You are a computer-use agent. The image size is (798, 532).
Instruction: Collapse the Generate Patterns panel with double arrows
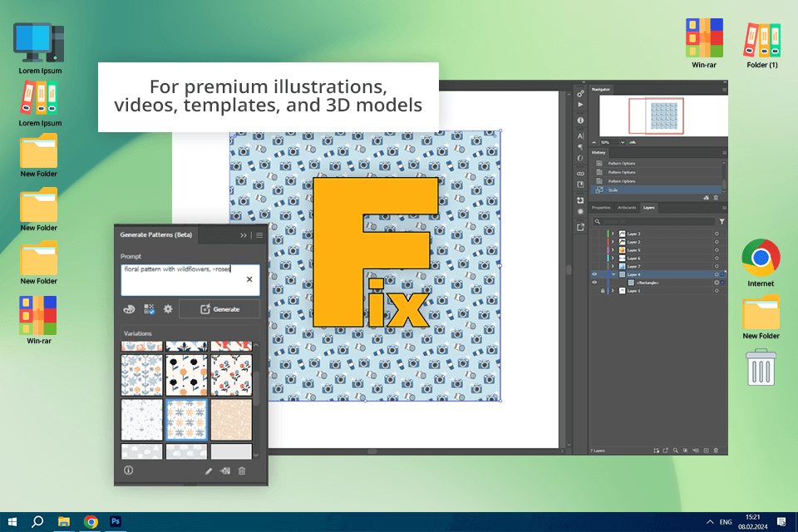tap(244, 235)
